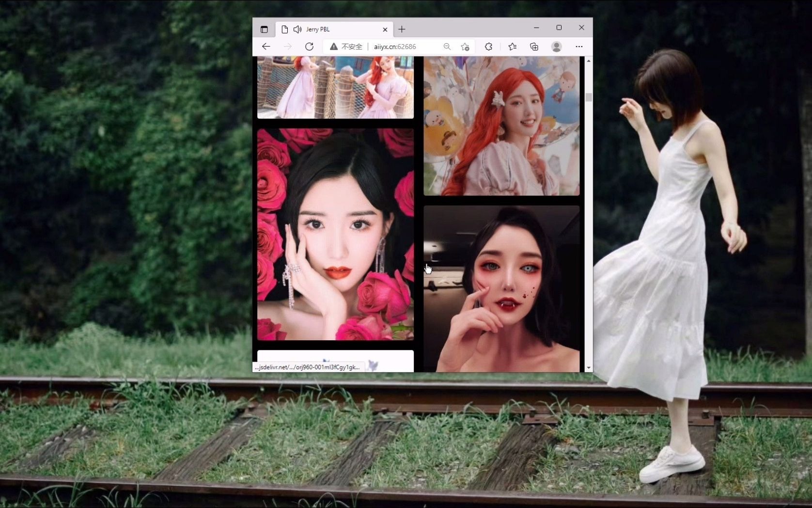Select the Jerry PBL tab

point(334,29)
